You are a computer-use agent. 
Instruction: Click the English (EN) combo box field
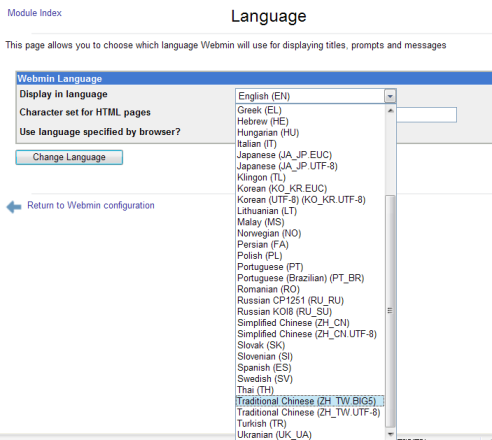point(316,96)
